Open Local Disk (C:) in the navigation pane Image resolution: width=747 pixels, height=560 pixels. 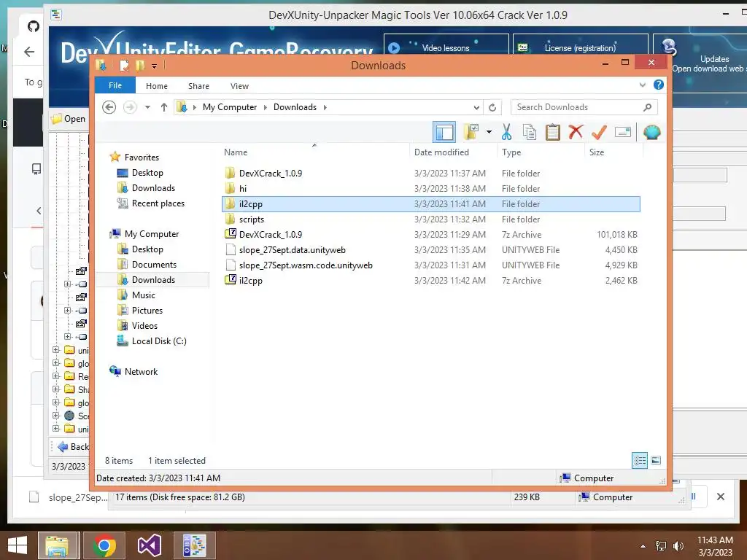[158, 341]
